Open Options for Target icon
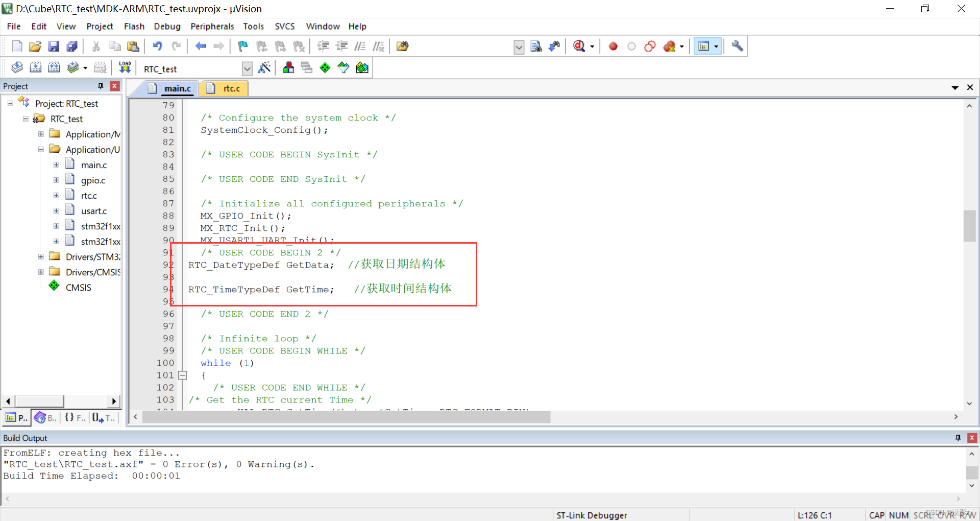This screenshot has width=980, height=521. click(264, 67)
